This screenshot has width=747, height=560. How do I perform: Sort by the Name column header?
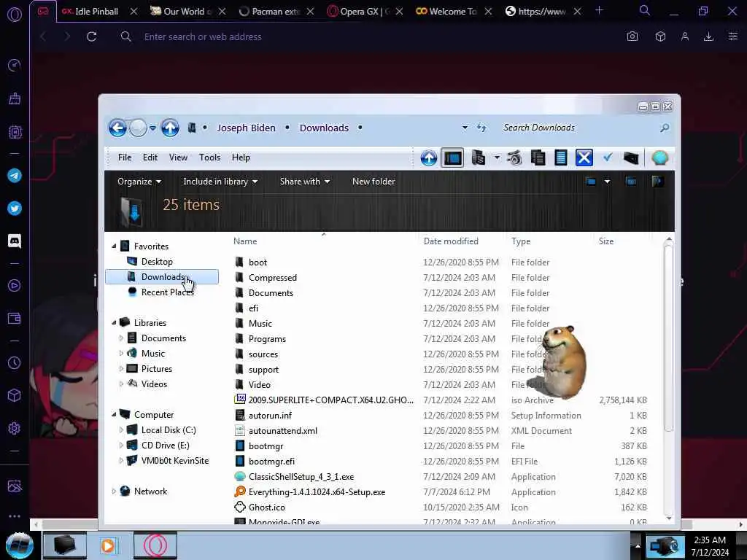(x=245, y=241)
